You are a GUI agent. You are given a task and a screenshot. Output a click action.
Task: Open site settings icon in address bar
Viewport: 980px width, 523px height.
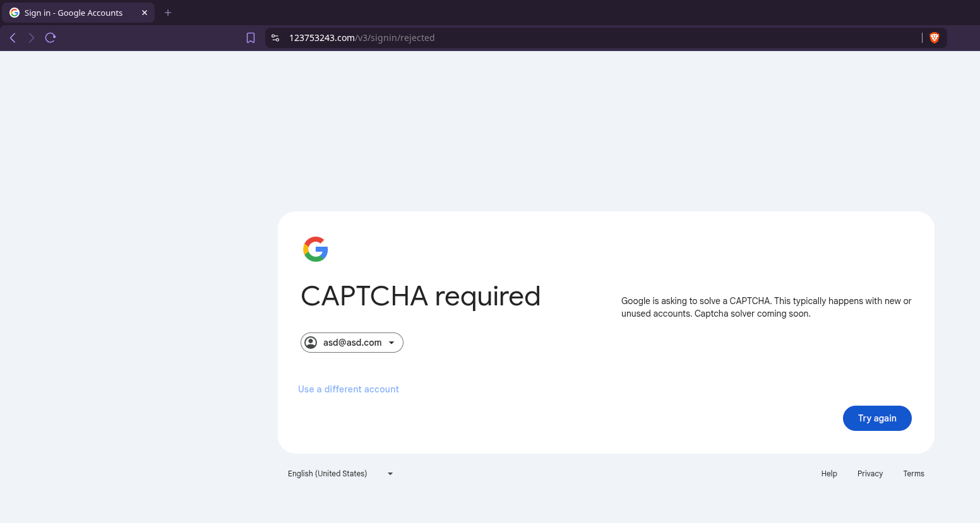tap(275, 38)
